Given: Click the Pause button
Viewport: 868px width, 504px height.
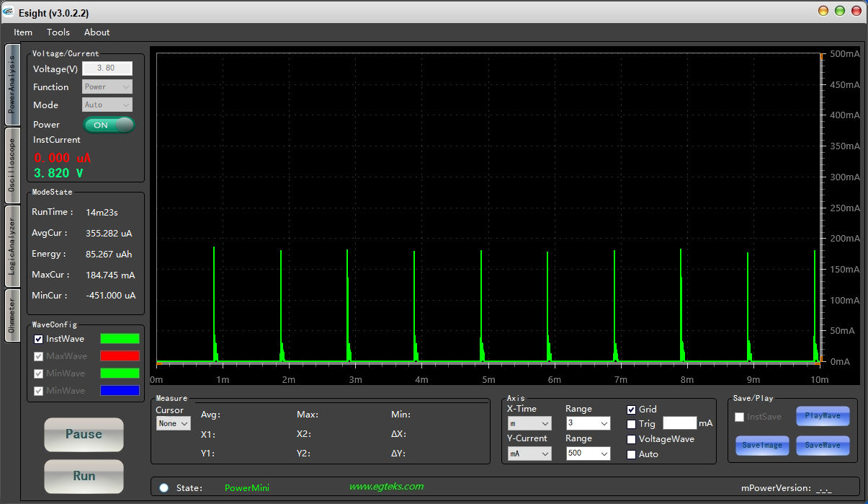Looking at the screenshot, I should point(84,435).
